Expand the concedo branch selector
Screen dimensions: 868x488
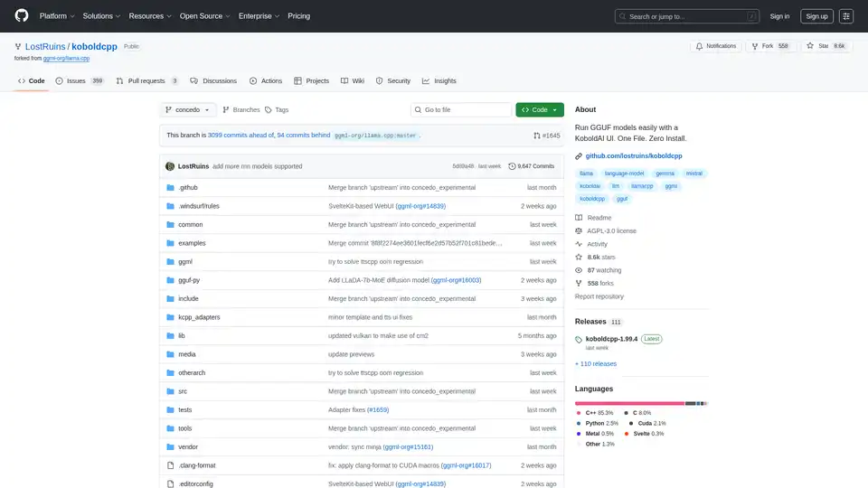point(188,109)
